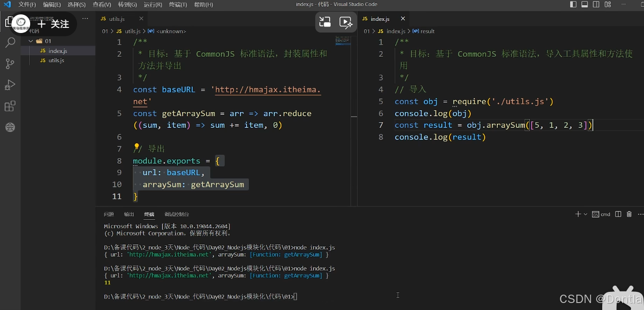Open the 帮助(H) menu
Screen dimensions: 644x310
tap(203, 4)
